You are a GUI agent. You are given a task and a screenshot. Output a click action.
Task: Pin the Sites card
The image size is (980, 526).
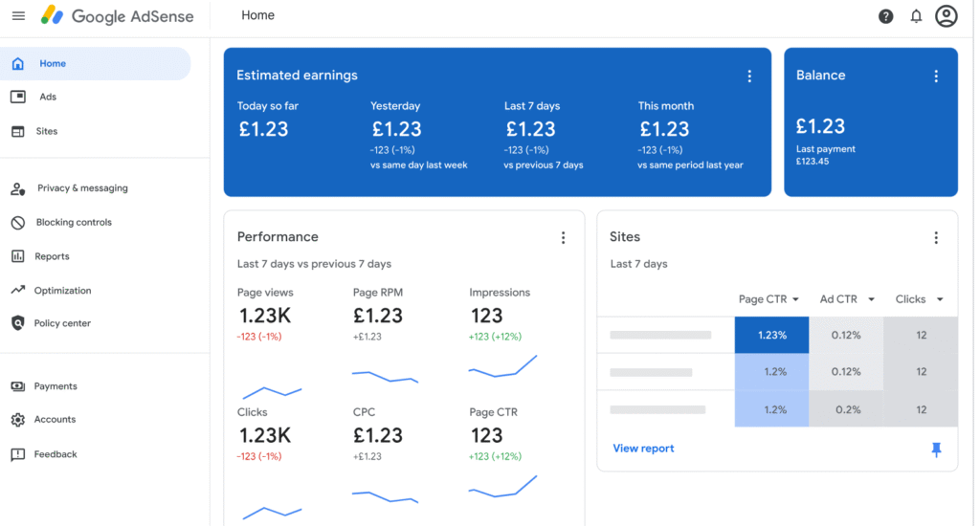tap(936, 449)
